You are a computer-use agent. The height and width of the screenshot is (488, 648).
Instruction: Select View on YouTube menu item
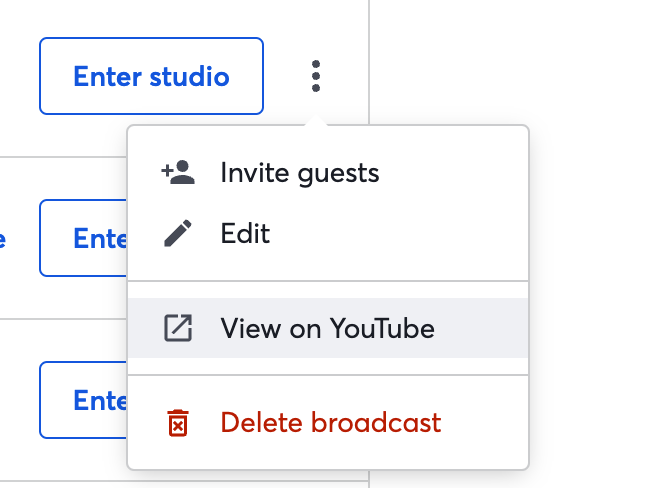[x=328, y=328]
